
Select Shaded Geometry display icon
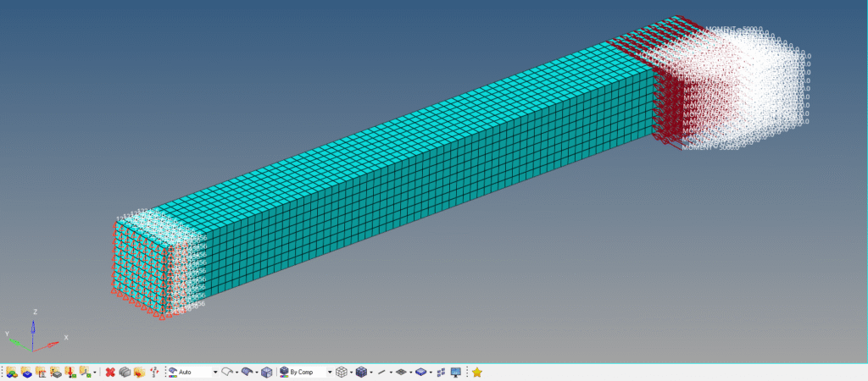point(248,373)
